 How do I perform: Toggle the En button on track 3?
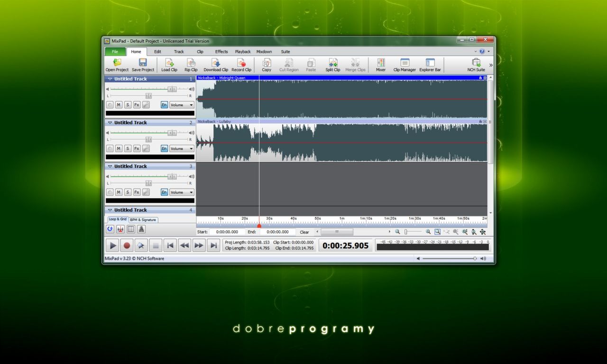164,192
